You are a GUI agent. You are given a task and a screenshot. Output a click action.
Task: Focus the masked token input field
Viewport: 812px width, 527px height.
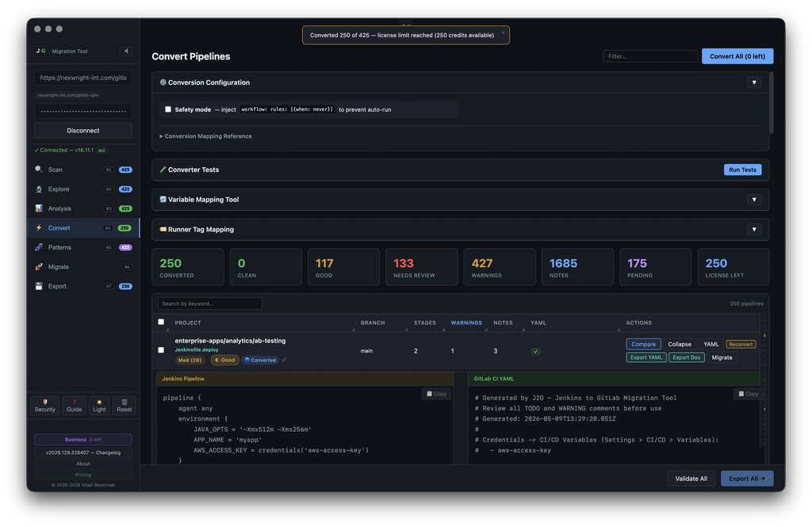click(82, 111)
